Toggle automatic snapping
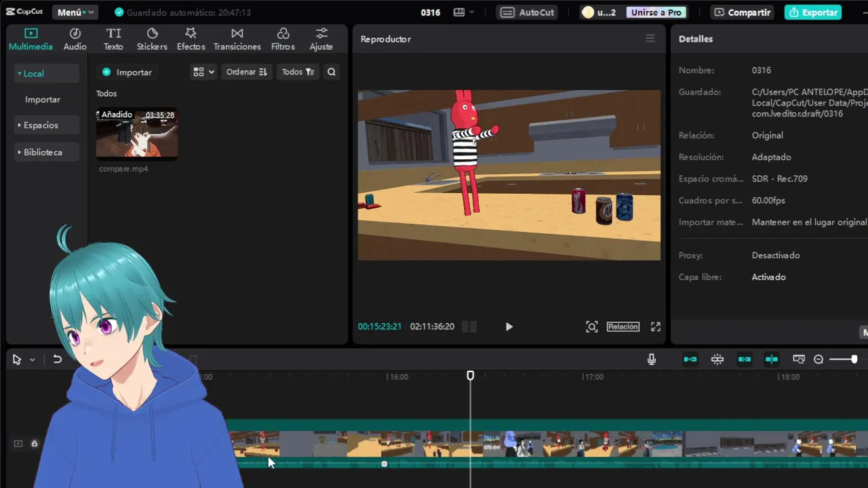868x488 pixels. point(717,359)
